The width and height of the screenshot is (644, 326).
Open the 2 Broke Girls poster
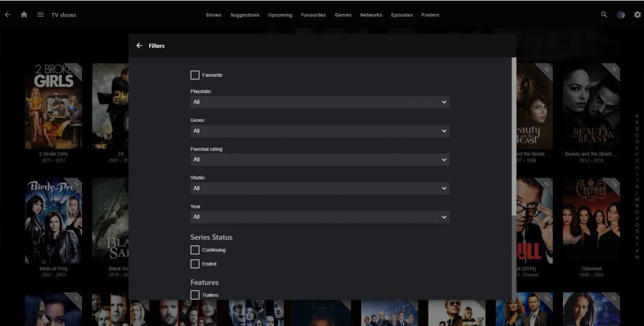tap(54, 106)
